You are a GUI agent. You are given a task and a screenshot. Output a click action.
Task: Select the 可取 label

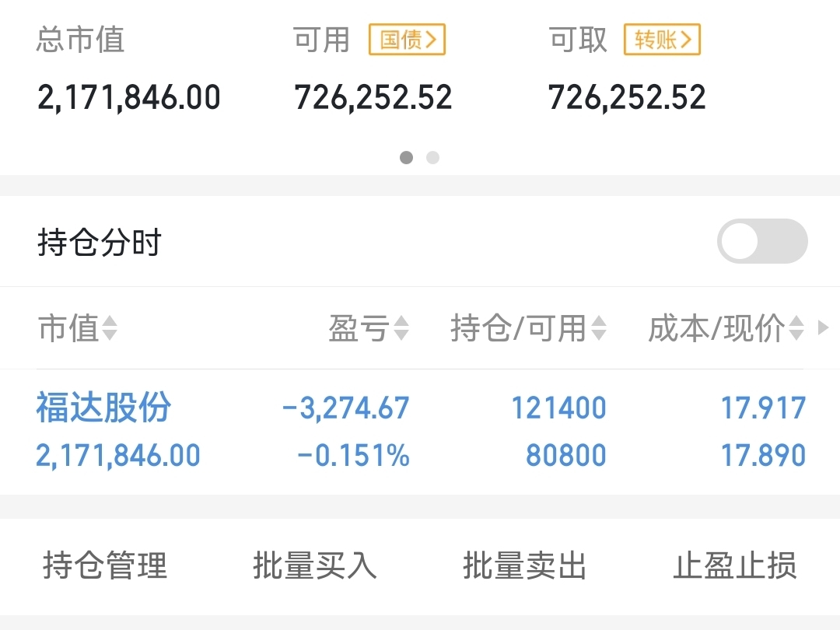point(578,40)
